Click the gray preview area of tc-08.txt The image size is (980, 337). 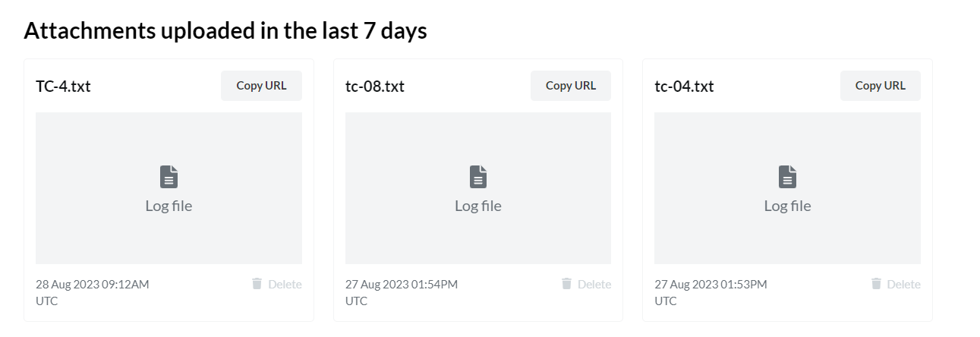(478, 188)
